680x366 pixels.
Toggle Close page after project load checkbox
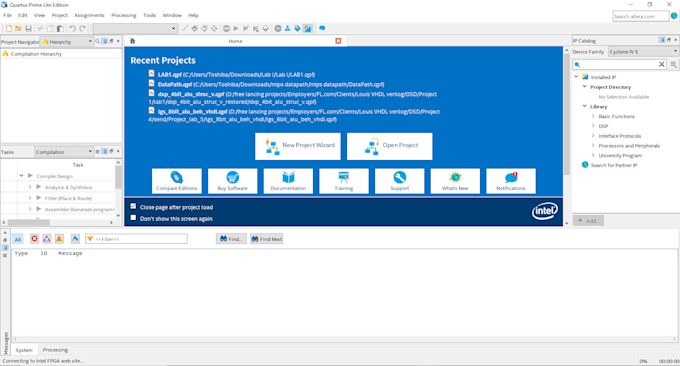[133, 206]
